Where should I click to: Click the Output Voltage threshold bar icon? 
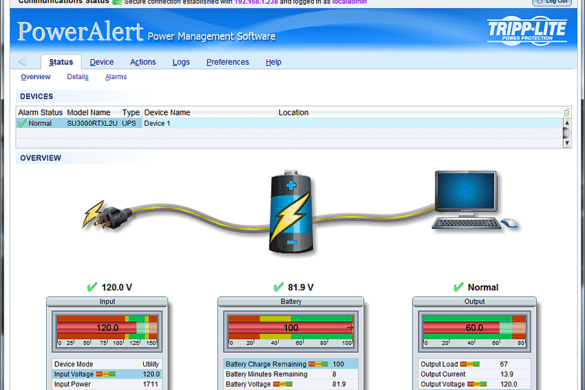pos(477,384)
